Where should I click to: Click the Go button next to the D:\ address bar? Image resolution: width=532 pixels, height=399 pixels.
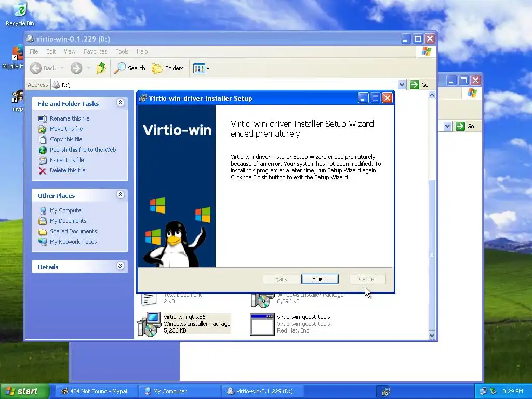(420, 85)
